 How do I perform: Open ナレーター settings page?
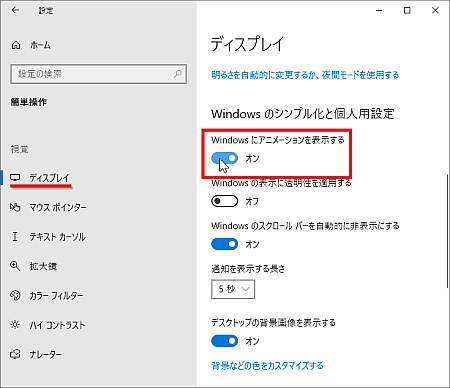(46, 354)
